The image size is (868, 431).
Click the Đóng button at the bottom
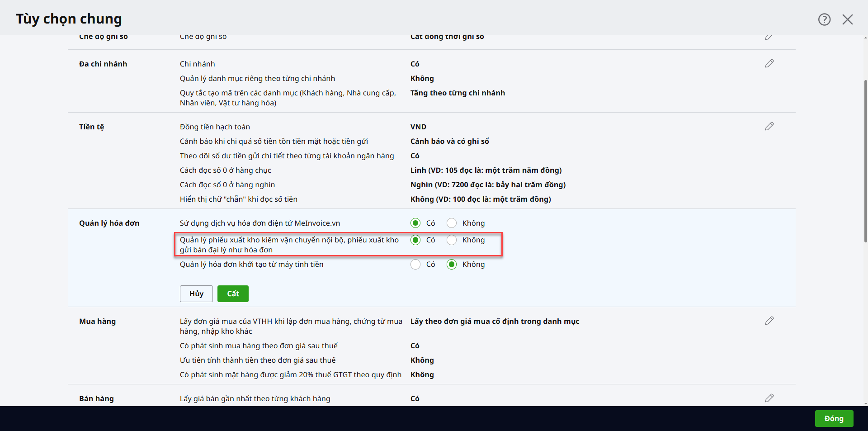tap(834, 419)
